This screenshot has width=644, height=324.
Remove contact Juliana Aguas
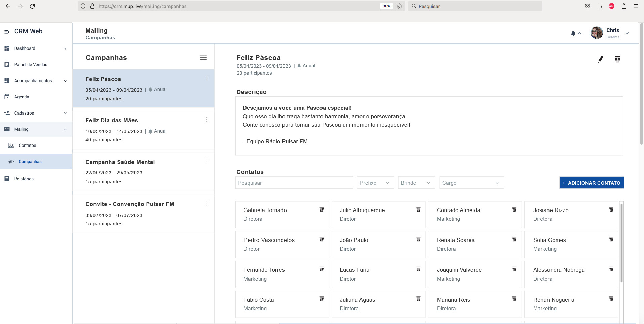click(x=418, y=299)
